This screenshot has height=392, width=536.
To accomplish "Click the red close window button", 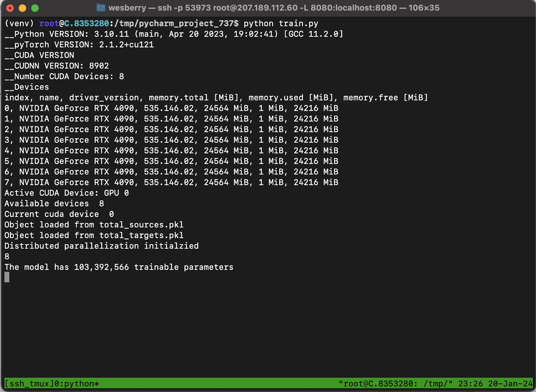I will coord(10,8).
